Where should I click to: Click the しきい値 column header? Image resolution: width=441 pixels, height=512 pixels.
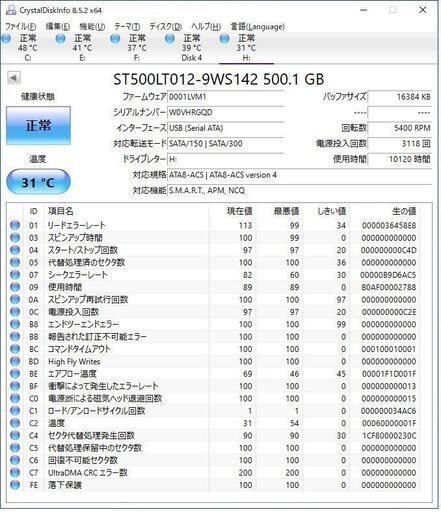pos(331,211)
